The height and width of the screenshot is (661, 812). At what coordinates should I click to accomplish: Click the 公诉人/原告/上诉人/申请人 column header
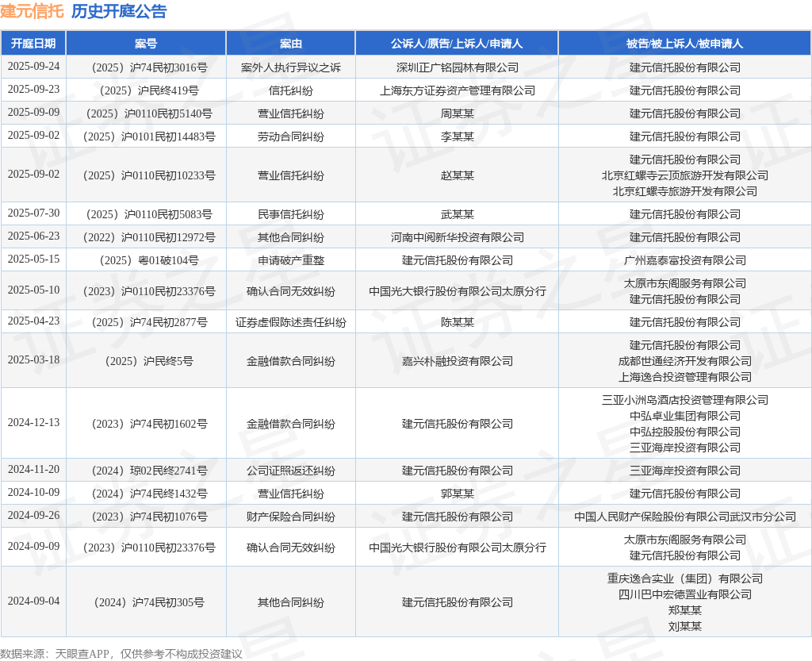tap(457, 44)
